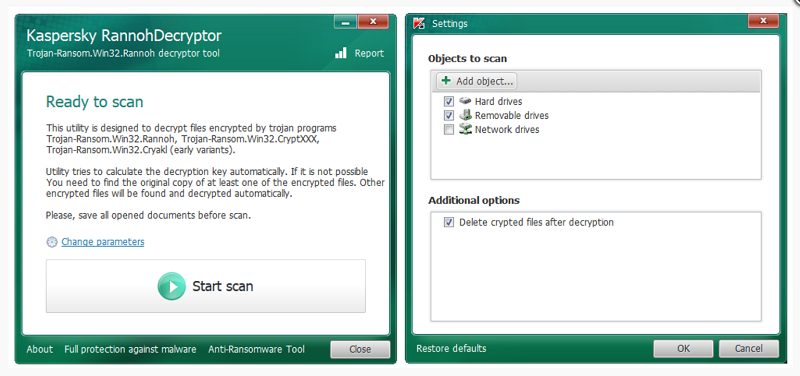800x376 pixels.
Task: Start the scan with Start scan button
Action: [206, 286]
